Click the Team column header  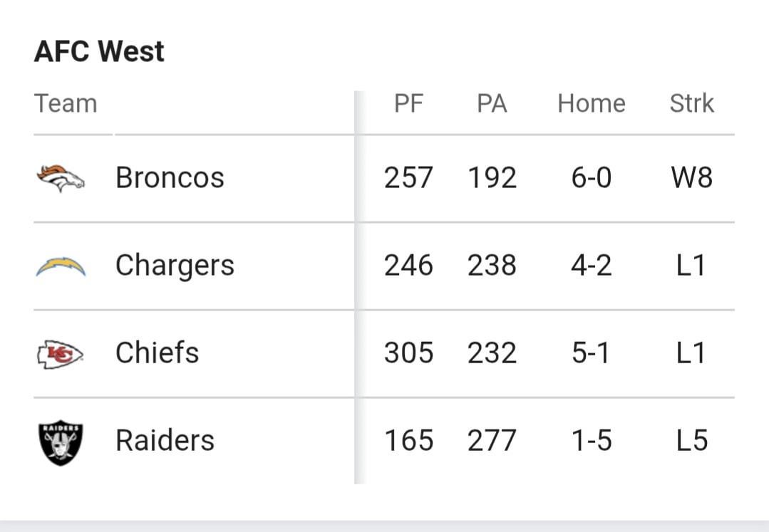(x=66, y=103)
